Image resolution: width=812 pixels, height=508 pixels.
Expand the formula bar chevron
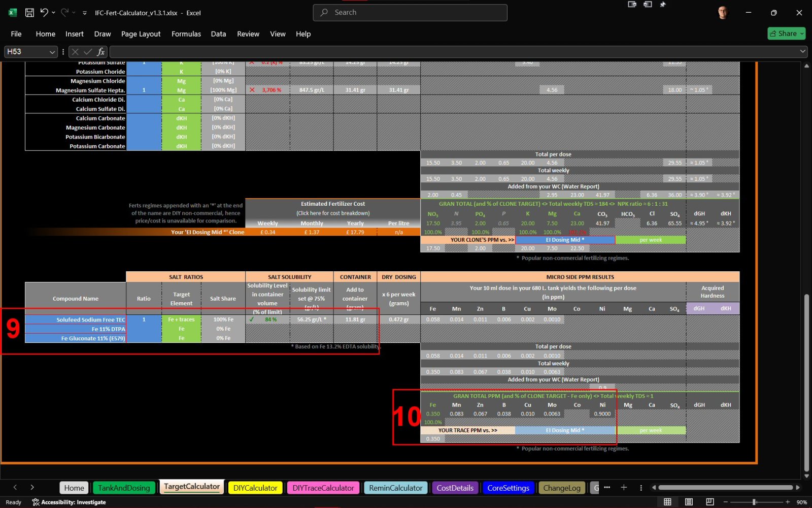[802, 51]
